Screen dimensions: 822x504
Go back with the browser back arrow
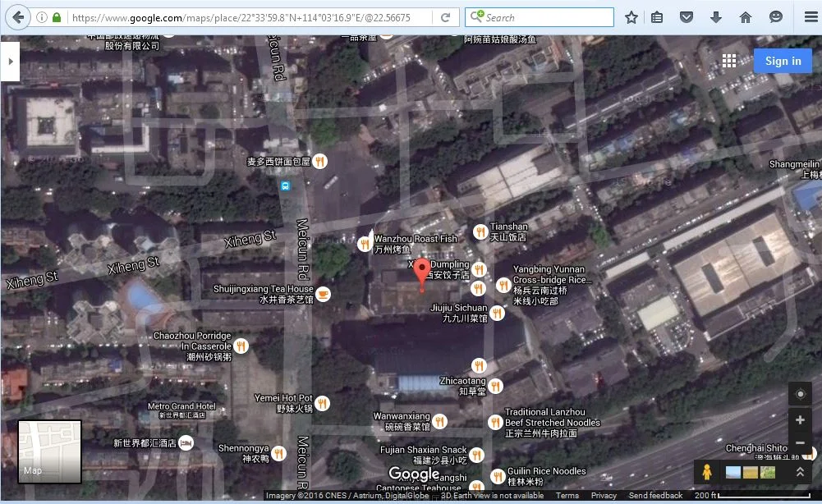coord(18,17)
